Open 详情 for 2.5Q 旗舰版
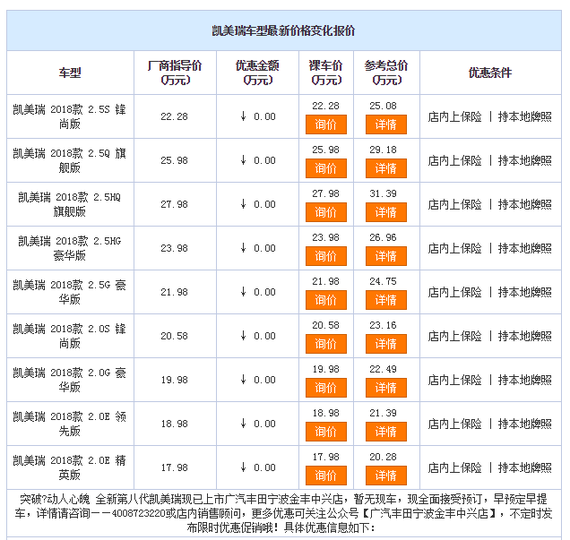Viewport: 570px width, 540px height. (386, 168)
